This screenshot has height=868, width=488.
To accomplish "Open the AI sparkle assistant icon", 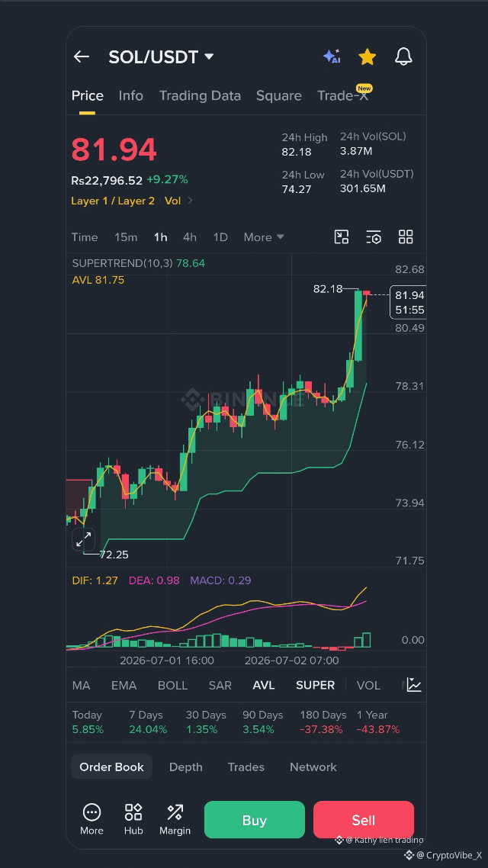I will coord(332,56).
